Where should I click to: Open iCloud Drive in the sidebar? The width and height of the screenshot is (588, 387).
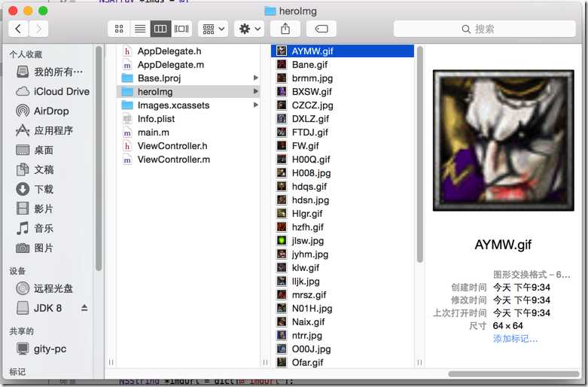pyautogui.click(x=53, y=92)
